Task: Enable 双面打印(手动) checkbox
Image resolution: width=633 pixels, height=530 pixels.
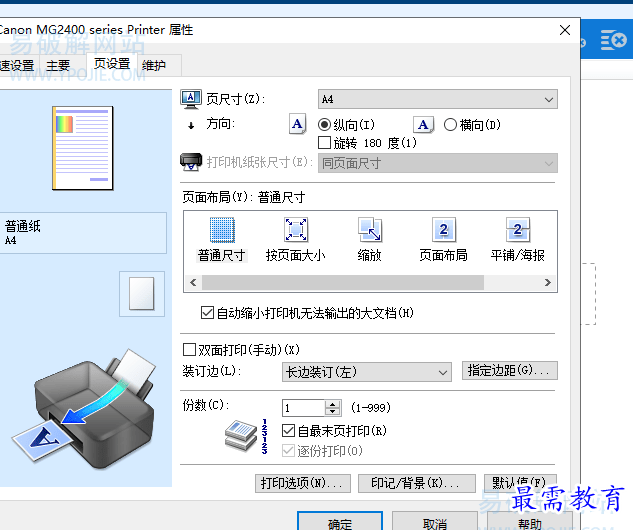Action: [x=189, y=350]
